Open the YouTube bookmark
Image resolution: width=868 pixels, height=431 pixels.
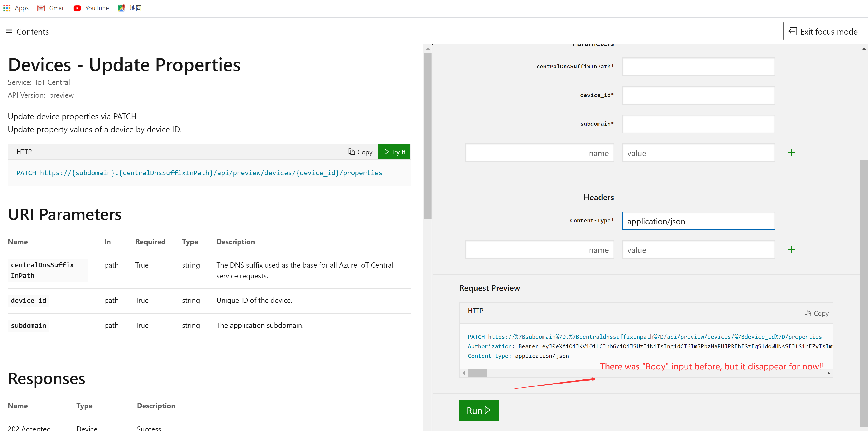(x=91, y=8)
